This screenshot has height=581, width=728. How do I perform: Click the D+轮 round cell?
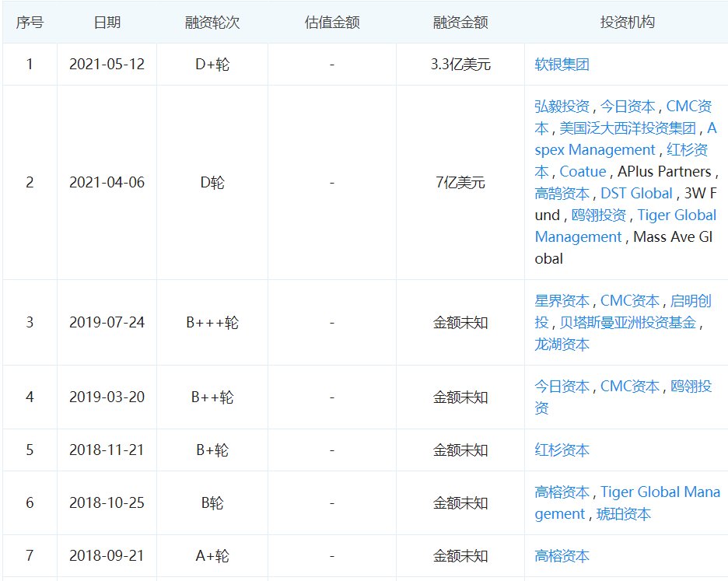212,64
